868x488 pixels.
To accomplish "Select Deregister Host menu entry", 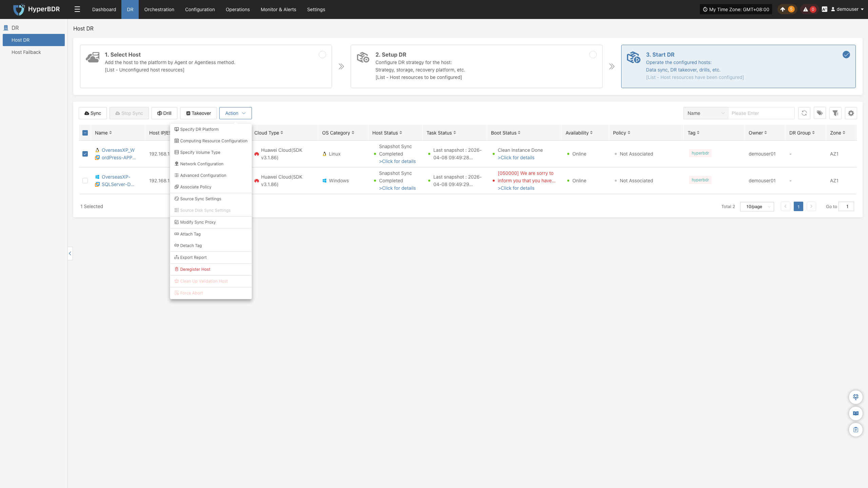I will pos(195,269).
